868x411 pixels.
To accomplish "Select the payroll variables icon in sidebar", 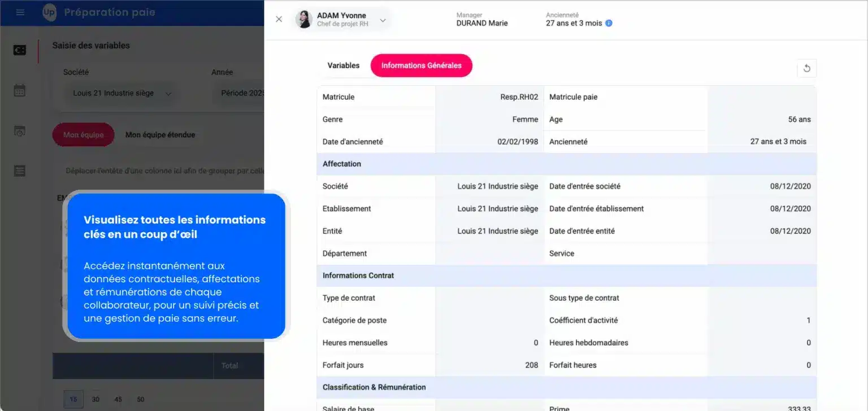I will click(x=19, y=50).
